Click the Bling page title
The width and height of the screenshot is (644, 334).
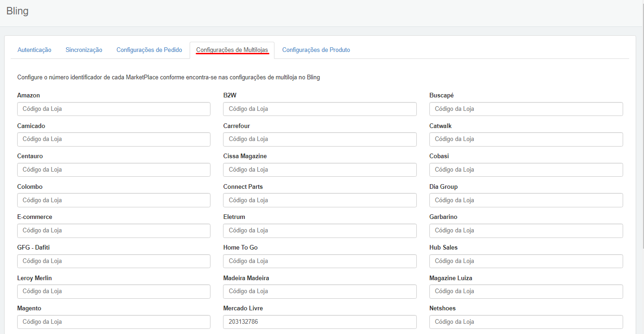[x=18, y=11]
